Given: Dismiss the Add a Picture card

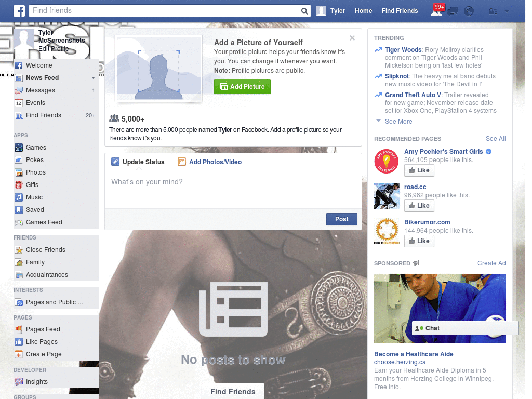Looking at the screenshot, I should [352, 38].
